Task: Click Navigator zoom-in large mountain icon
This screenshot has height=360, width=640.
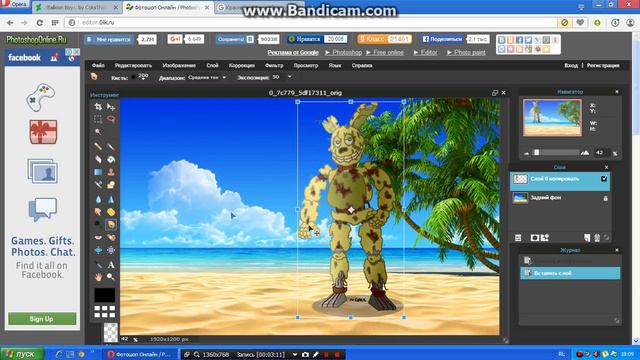Action: tap(585, 152)
